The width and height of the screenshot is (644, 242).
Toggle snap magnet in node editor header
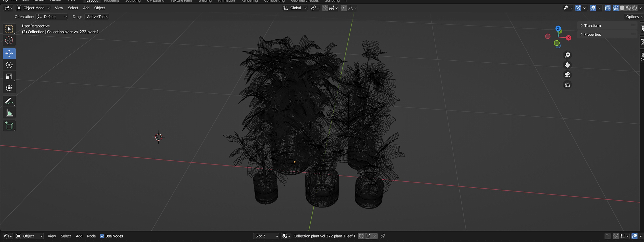(x=616, y=236)
